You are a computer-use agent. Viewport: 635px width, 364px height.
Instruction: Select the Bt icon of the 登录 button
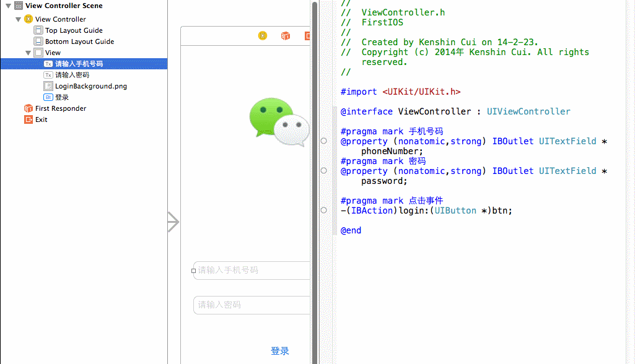coord(48,97)
